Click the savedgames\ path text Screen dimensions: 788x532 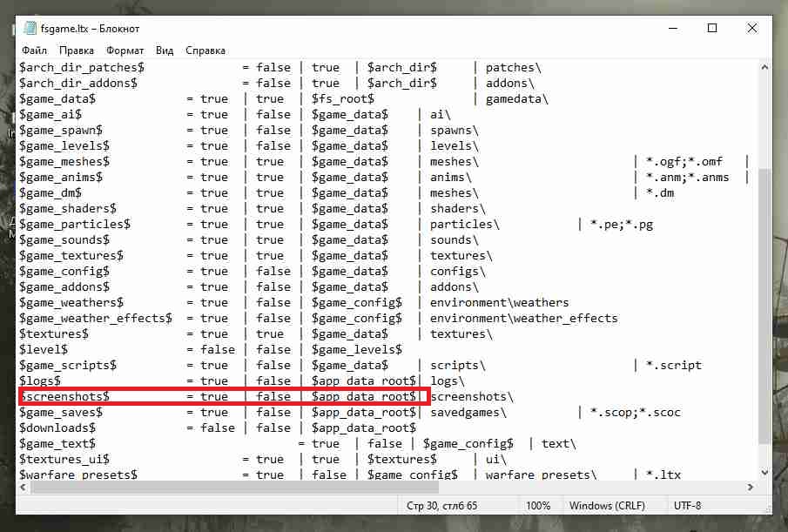pyautogui.click(x=468, y=412)
